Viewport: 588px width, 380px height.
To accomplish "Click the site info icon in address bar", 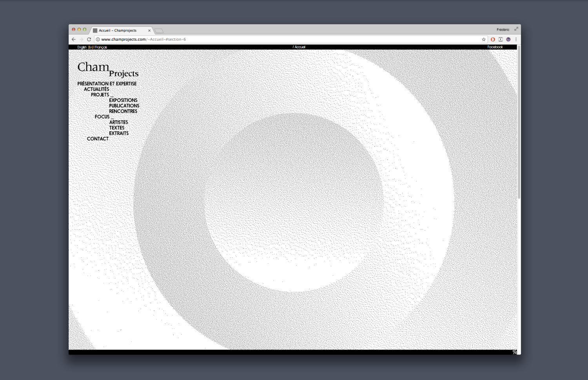I will click(98, 39).
